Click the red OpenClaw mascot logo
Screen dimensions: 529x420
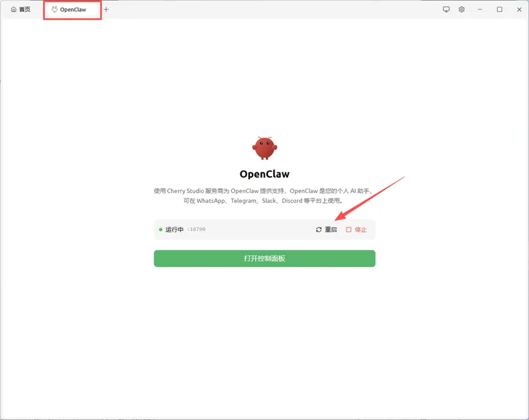coord(264,148)
